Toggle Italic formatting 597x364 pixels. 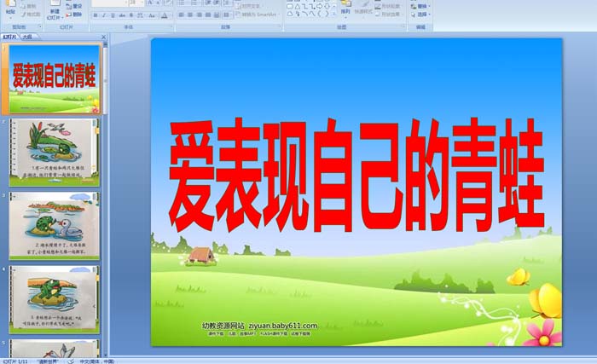[104, 15]
